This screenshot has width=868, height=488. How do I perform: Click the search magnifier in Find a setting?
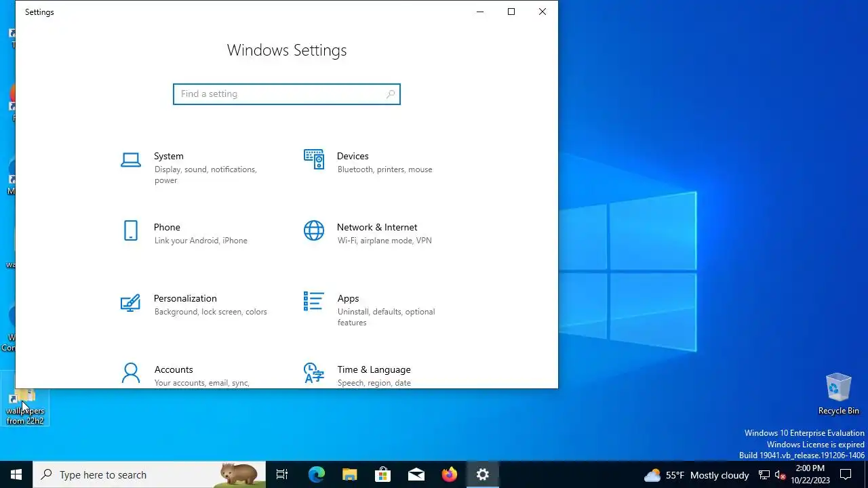pyautogui.click(x=391, y=94)
